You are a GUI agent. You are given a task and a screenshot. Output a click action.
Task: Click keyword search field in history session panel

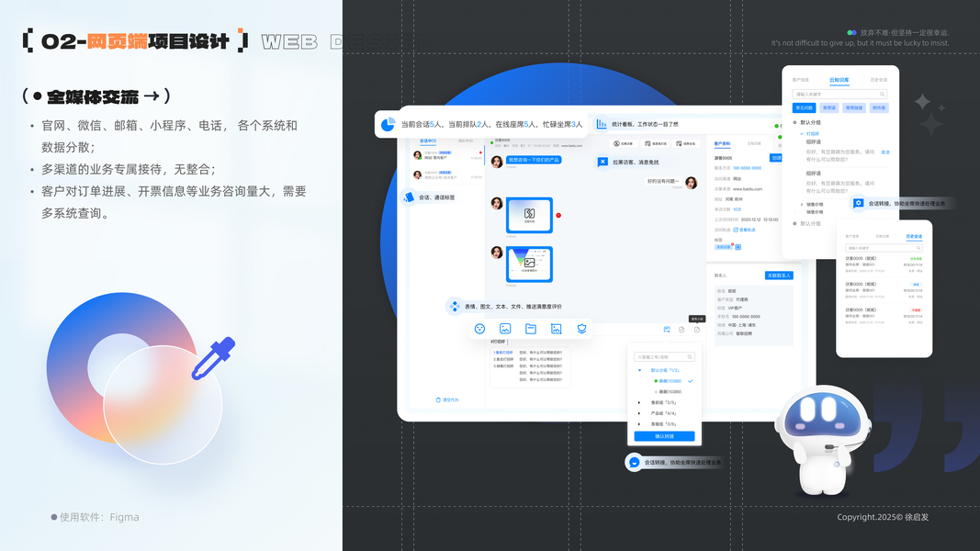pos(884,248)
